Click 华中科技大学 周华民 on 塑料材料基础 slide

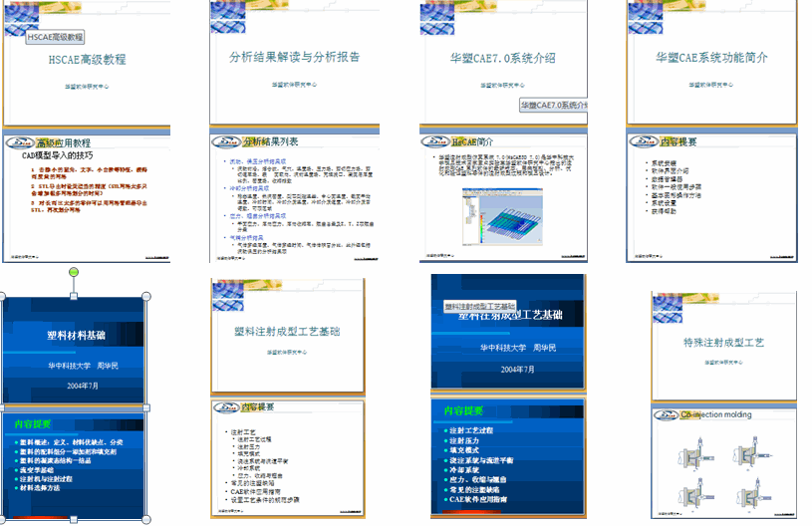pyautogui.click(x=84, y=366)
